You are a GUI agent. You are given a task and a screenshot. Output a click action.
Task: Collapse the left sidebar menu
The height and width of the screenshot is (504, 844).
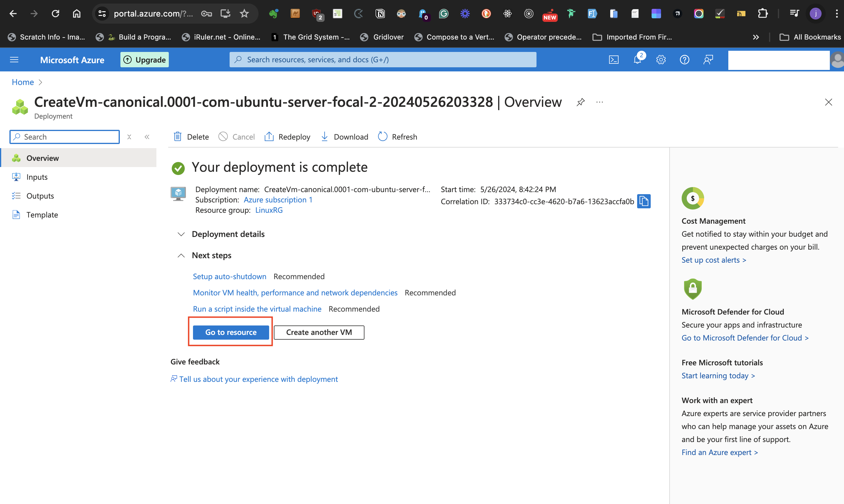coord(147,137)
